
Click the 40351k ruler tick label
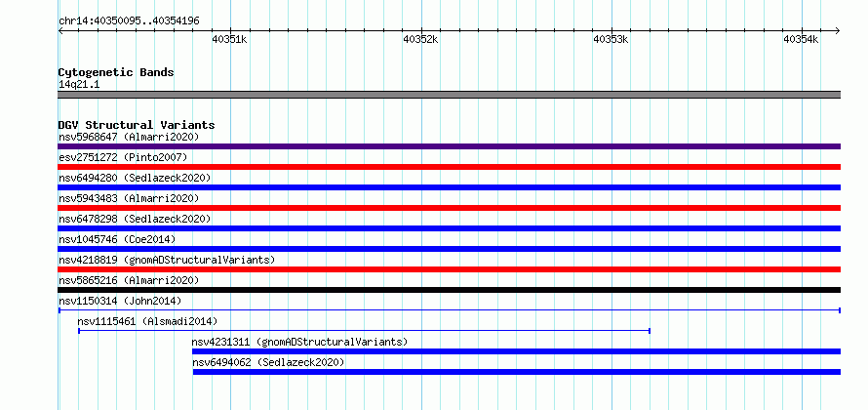click(229, 39)
